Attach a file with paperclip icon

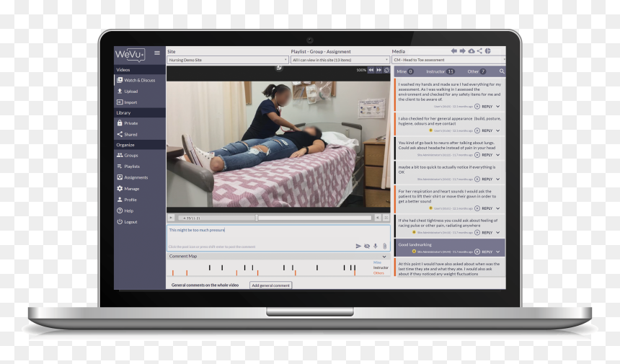tap(384, 246)
